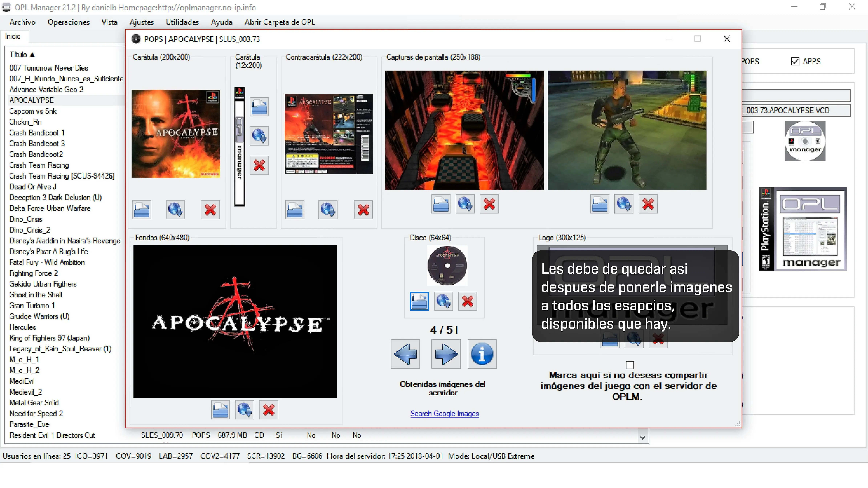This screenshot has height=488, width=868.
Task: Sort game list by Título column header
Action: click(x=22, y=55)
